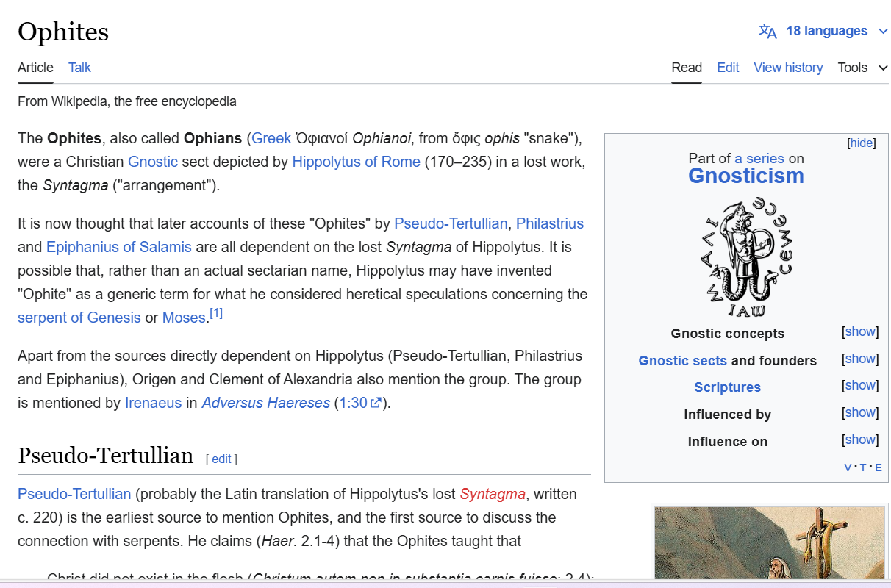891x588 pixels.
Task: Click 'From Wikipedia, the free encyclopedia' text
Action: coord(127,101)
